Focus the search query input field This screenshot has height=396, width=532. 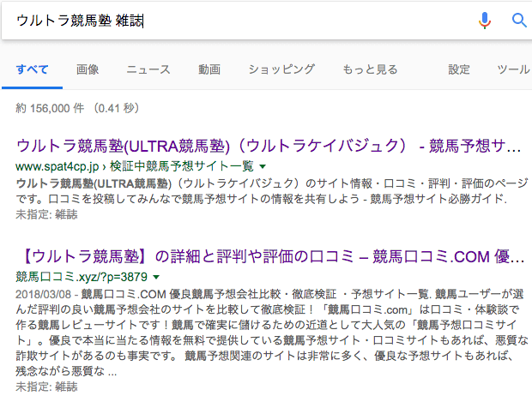click(238, 21)
